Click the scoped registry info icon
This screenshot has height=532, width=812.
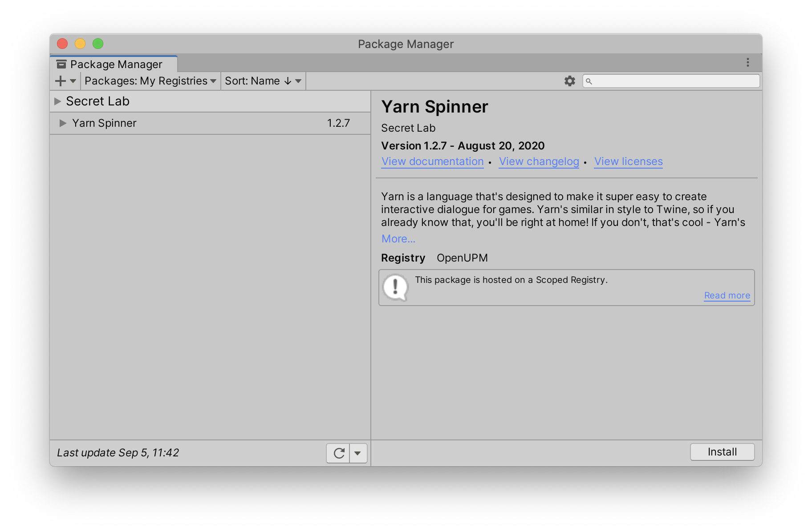pyautogui.click(x=395, y=287)
